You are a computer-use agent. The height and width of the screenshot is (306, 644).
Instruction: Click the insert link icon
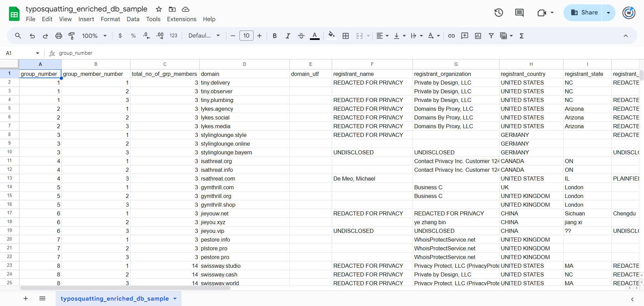click(451, 36)
